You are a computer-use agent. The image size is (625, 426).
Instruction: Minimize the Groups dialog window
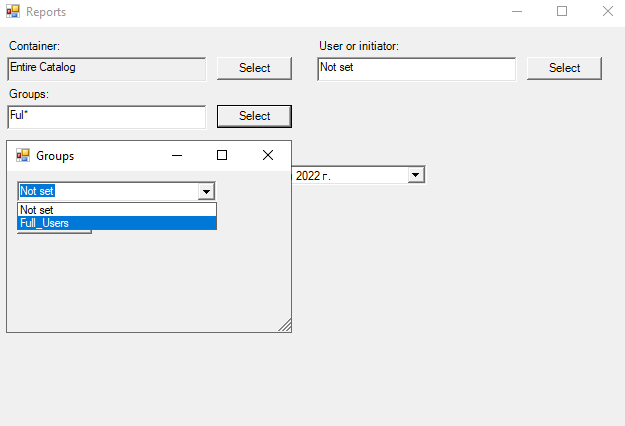(x=177, y=155)
